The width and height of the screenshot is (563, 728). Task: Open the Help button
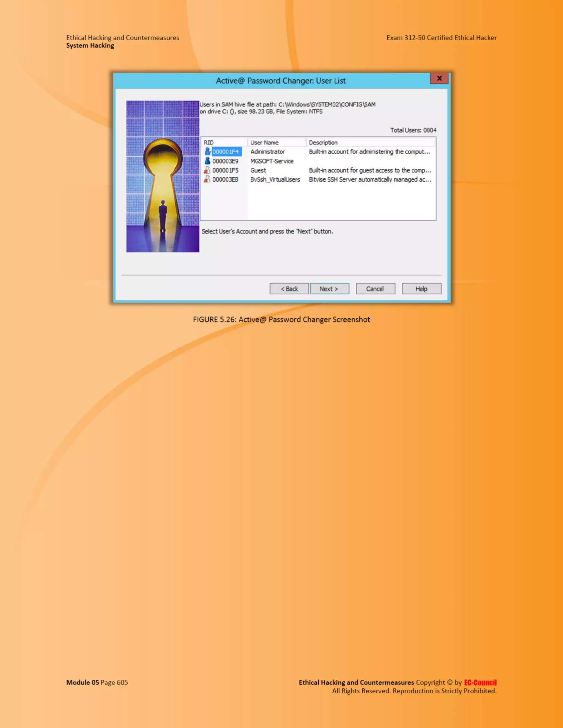[421, 289]
